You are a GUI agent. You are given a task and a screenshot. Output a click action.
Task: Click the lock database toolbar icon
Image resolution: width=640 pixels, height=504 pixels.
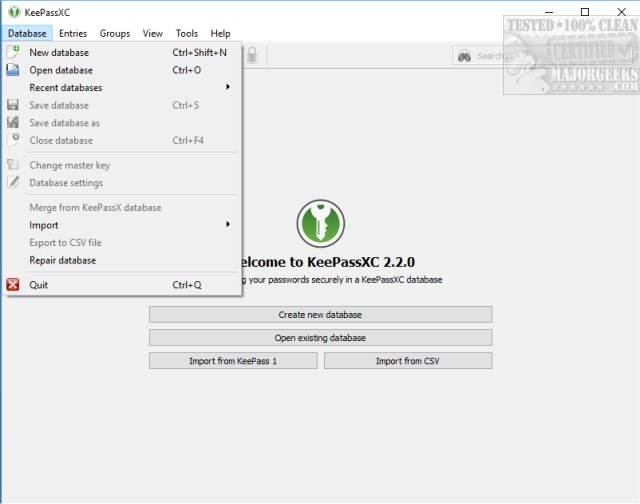coord(252,55)
